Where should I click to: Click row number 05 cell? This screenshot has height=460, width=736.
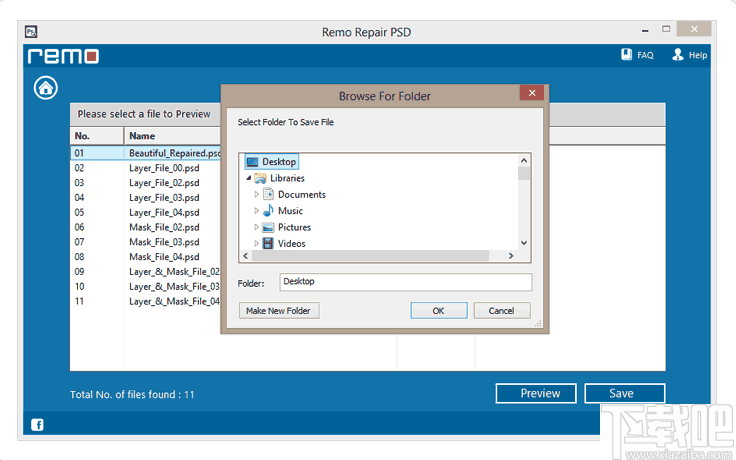tap(79, 213)
